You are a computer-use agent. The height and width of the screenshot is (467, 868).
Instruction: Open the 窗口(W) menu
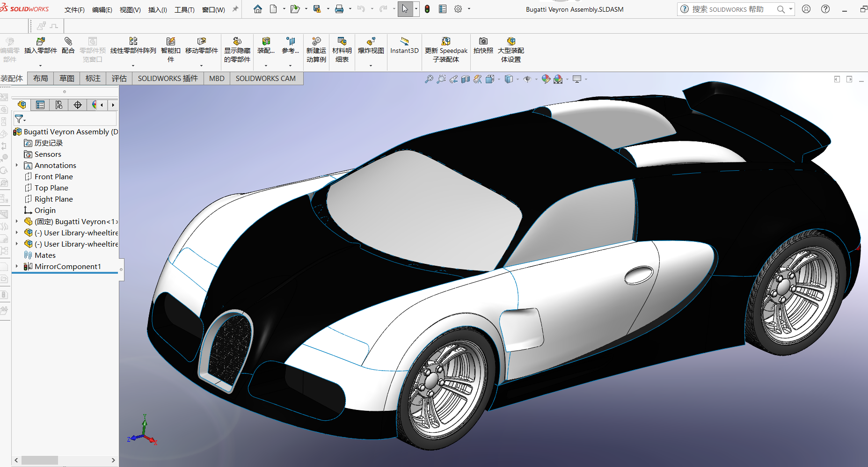pyautogui.click(x=213, y=10)
